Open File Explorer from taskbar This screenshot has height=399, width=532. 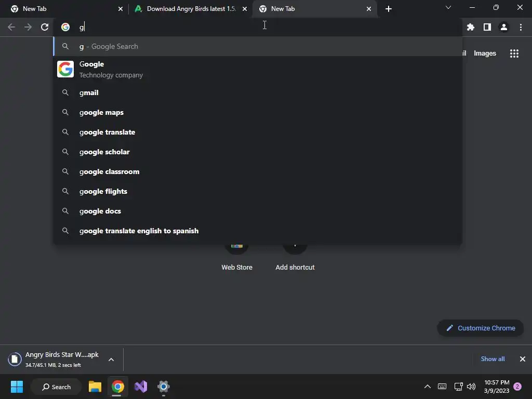click(x=95, y=387)
